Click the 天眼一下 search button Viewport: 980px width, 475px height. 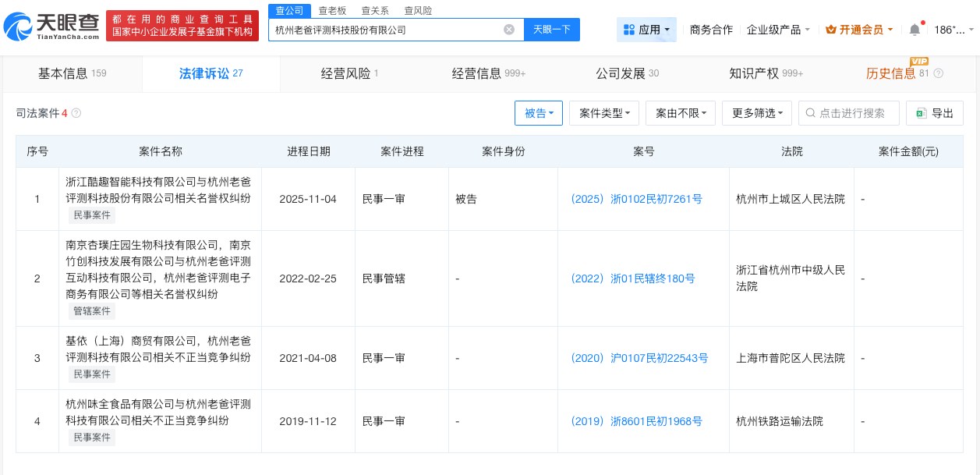tap(552, 30)
